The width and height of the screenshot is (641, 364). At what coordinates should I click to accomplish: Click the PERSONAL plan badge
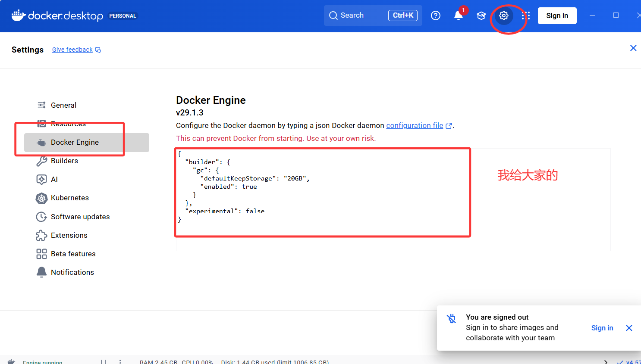point(123,16)
